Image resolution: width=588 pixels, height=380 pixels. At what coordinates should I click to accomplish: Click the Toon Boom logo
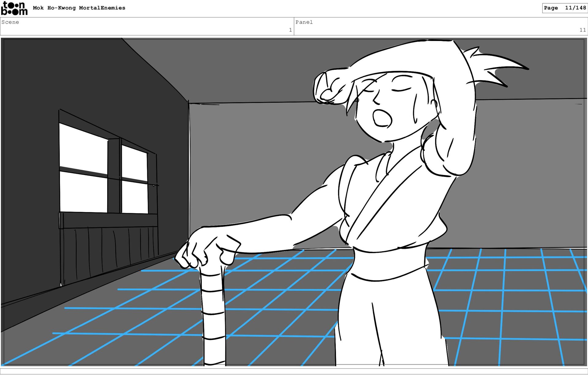pos(14,8)
